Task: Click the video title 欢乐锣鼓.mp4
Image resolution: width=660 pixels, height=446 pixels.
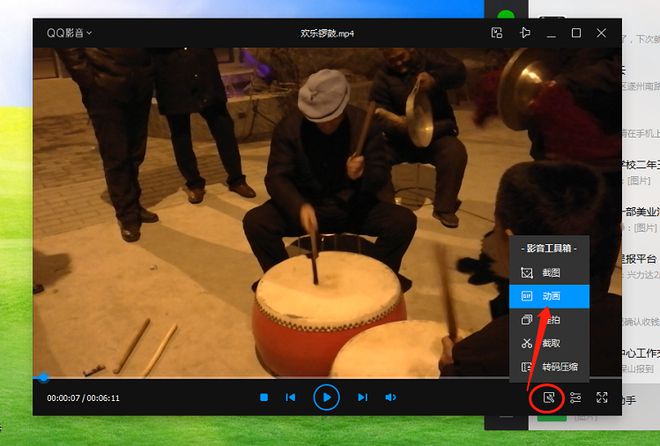Action: 327,33
